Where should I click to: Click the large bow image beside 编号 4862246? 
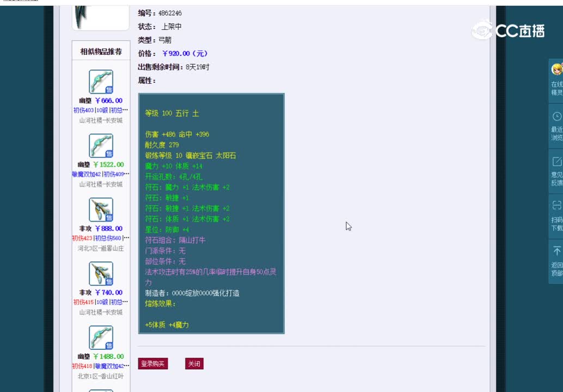tap(100, 16)
